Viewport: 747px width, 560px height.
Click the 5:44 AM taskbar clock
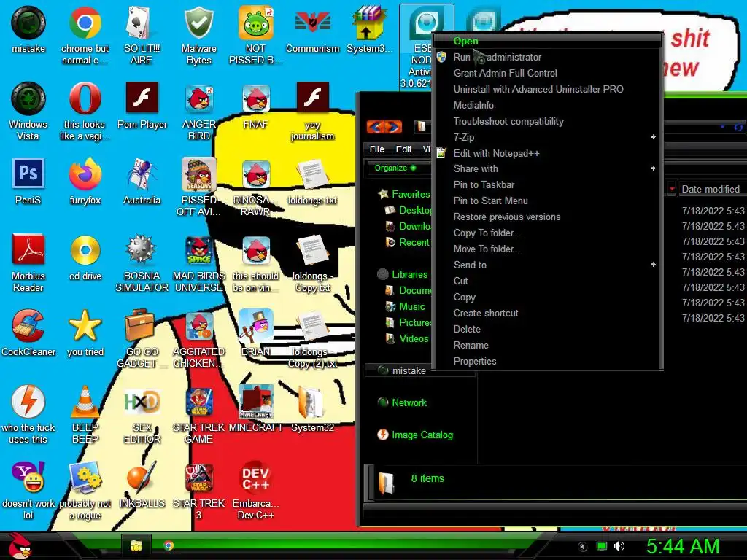click(682, 546)
